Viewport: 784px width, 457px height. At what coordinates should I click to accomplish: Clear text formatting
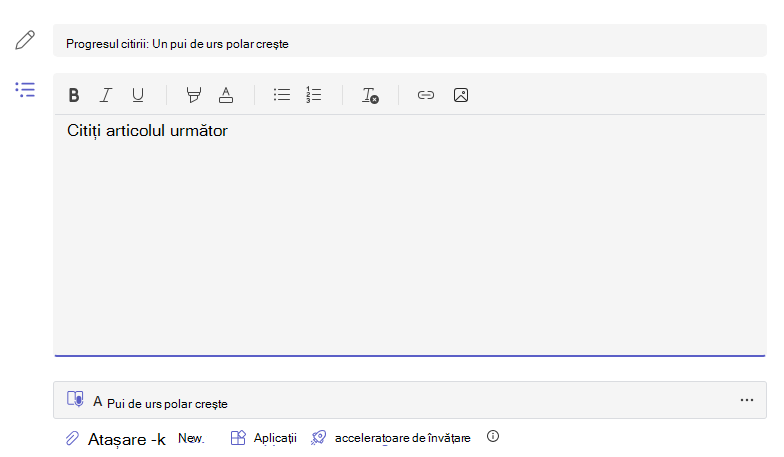pos(370,95)
